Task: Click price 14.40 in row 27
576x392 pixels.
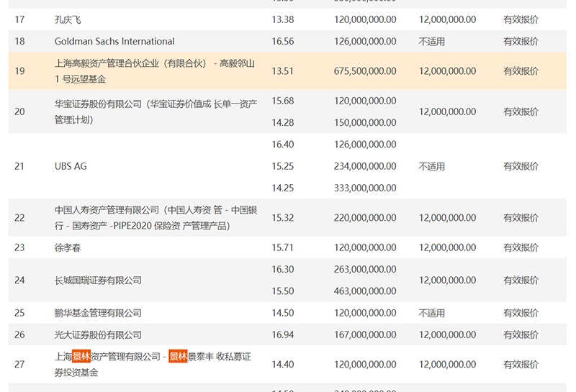Action: coord(282,365)
